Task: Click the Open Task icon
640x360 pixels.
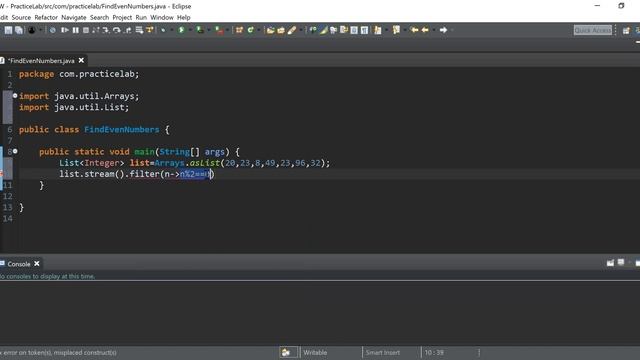Action: (x=281, y=30)
